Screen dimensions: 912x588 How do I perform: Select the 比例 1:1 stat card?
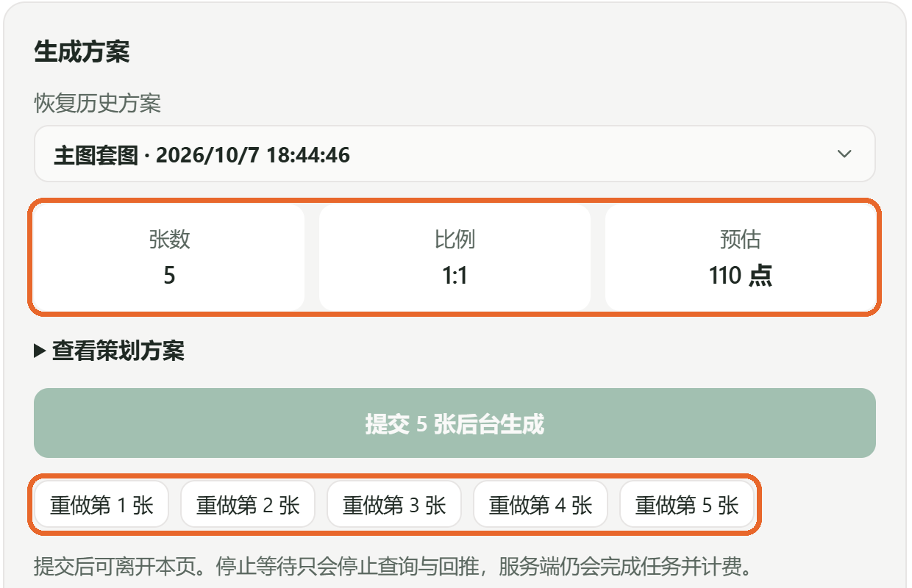coord(455,257)
